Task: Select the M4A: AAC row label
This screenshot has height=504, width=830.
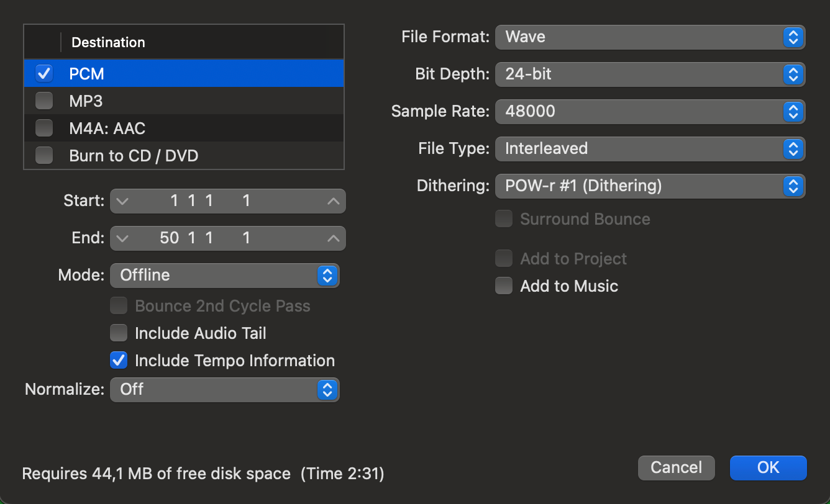Action: pyautogui.click(x=107, y=128)
